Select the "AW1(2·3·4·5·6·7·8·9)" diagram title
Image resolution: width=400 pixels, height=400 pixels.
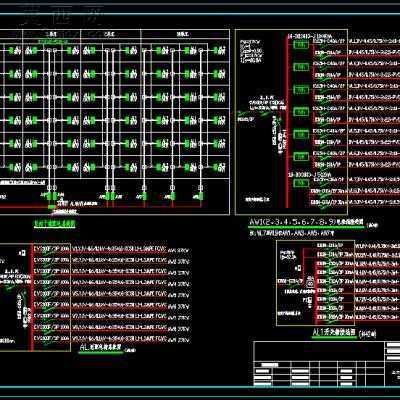pos(307,222)
